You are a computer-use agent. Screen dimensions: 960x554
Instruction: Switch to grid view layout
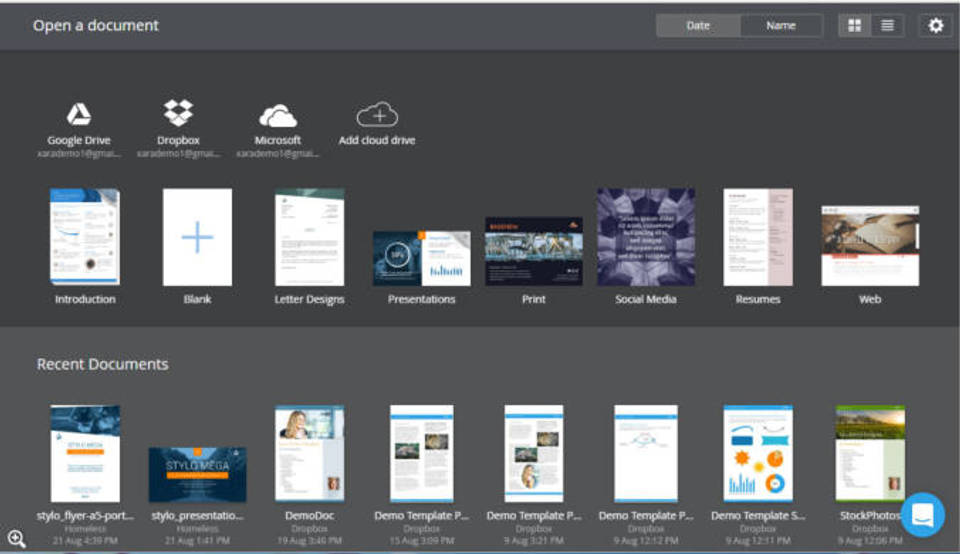[854, 26]
